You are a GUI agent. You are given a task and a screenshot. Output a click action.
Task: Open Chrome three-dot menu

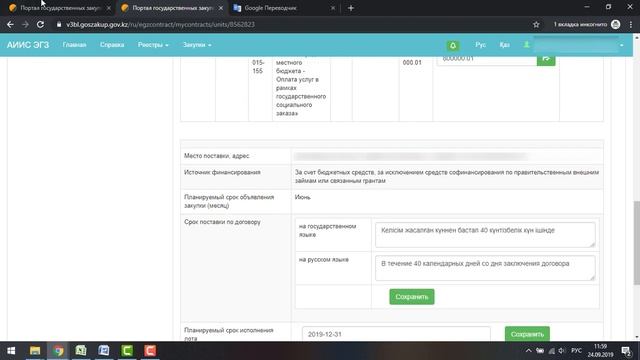(x=631, y=24)
